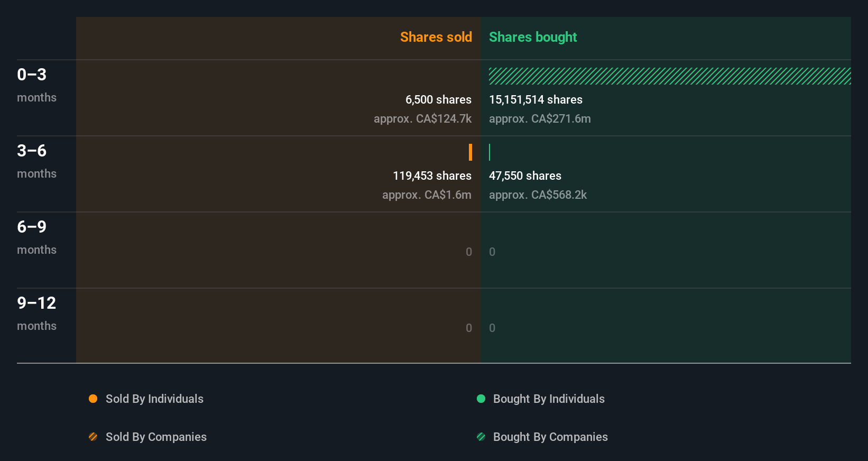
Task: Click the sold zero in 9–12 months row
Action: pos(469,328)
